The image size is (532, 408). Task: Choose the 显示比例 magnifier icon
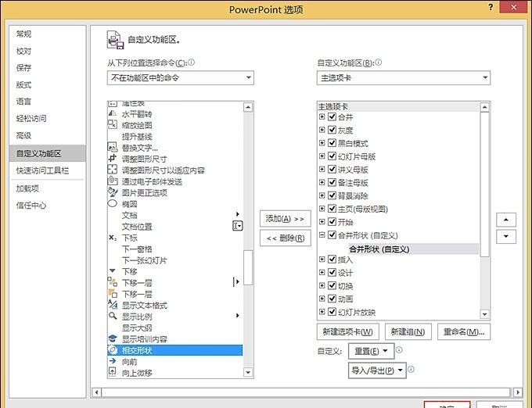[x=113, y=316]
